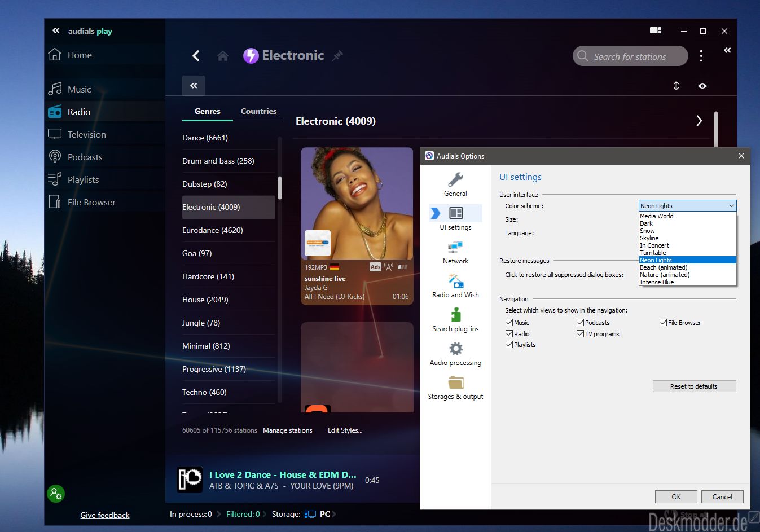Select Goa (97) genre
Screen dimensions: 760x532
229,253
